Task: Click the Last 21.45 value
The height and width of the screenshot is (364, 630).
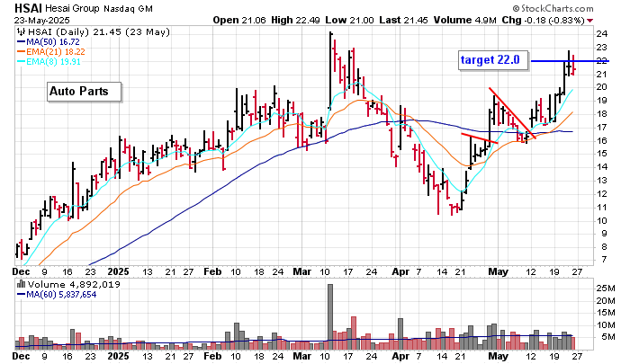Action: (403, 20)
